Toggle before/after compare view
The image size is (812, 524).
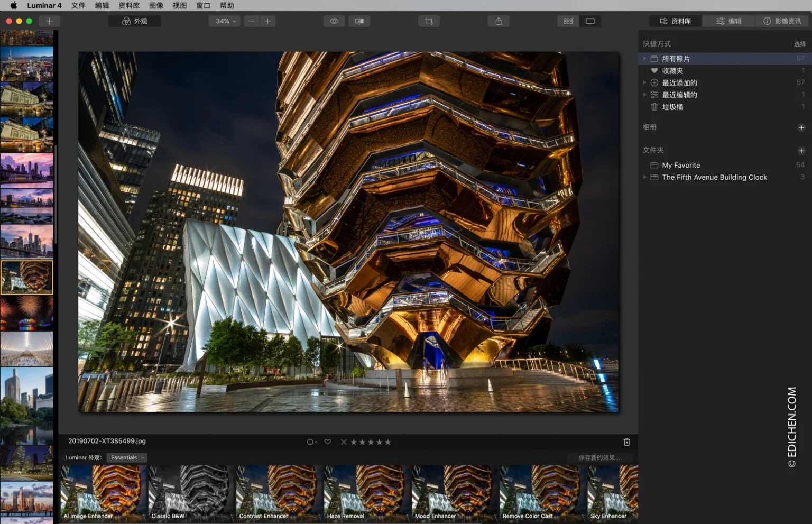pos(359,21)
